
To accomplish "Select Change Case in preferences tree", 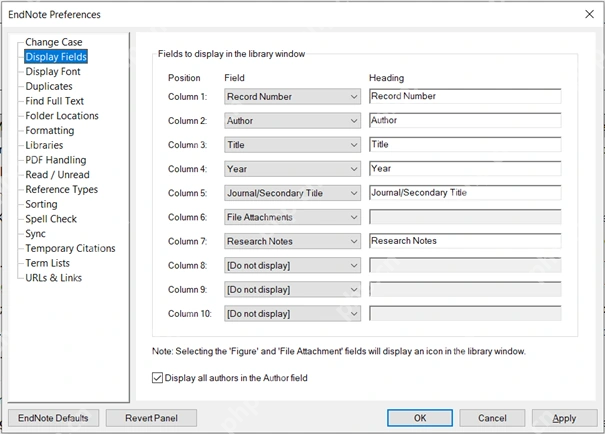I will click(54, 42).
